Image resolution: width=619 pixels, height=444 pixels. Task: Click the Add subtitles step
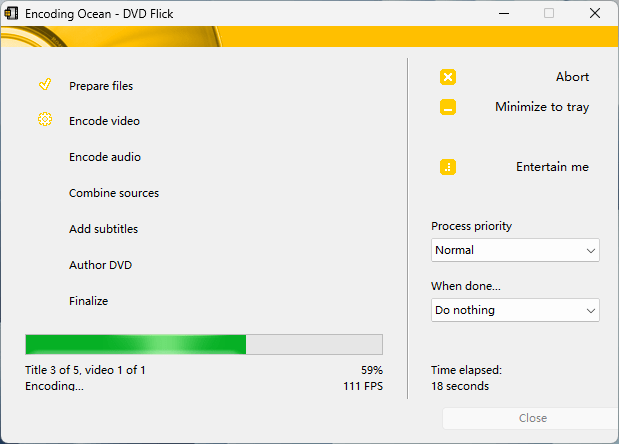click(103, 229)
